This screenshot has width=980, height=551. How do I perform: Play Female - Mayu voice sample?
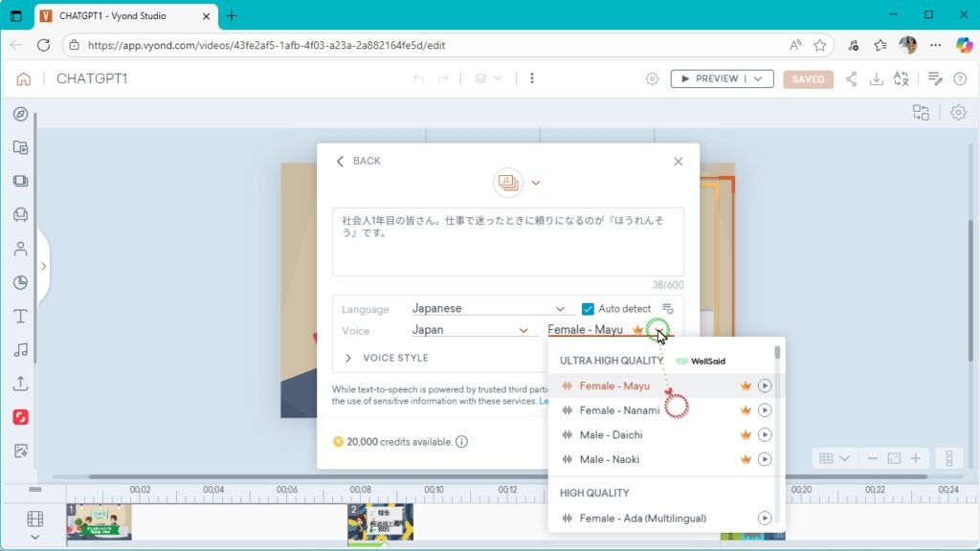(x=765, y=386)
